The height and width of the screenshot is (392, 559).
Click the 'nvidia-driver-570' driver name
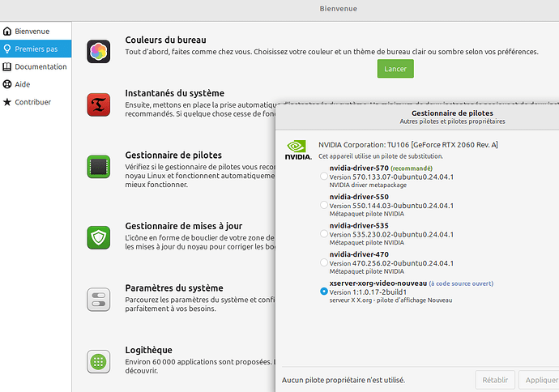(x=359, y=168)
